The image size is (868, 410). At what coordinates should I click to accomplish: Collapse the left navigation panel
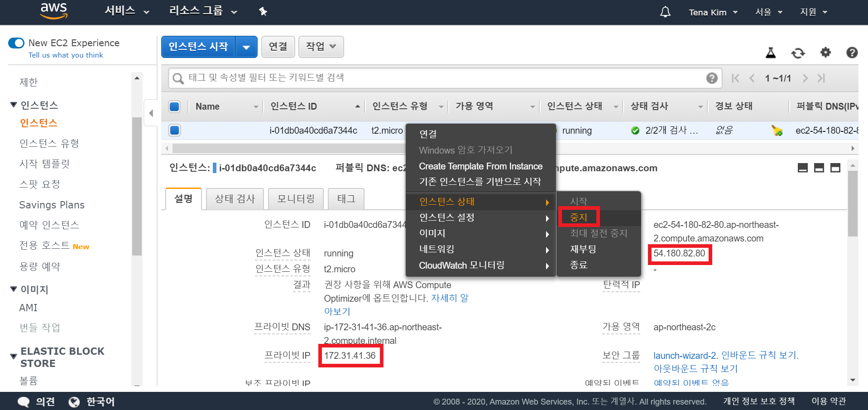coord(151,113)
